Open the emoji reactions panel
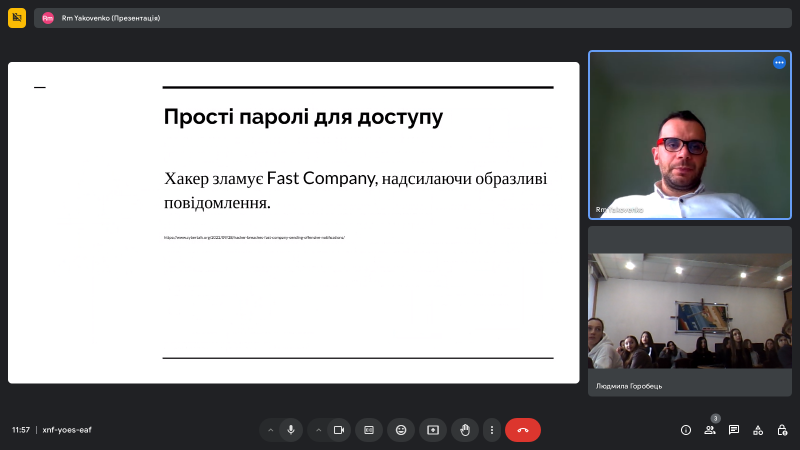 click(401, 430)
